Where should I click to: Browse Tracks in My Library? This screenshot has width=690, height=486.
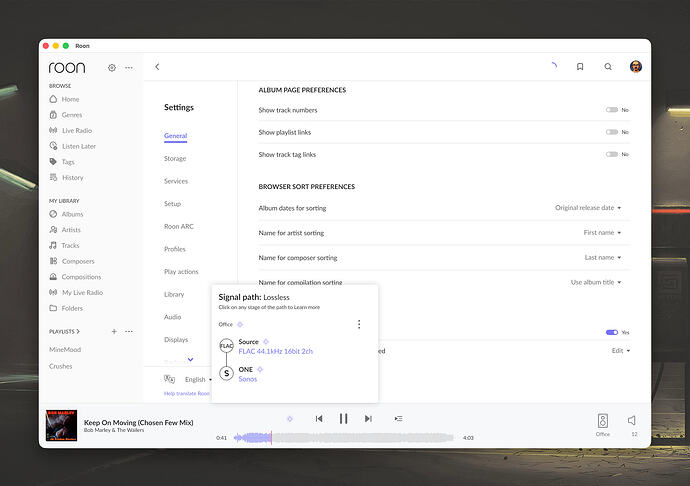[x=64, y=245]
